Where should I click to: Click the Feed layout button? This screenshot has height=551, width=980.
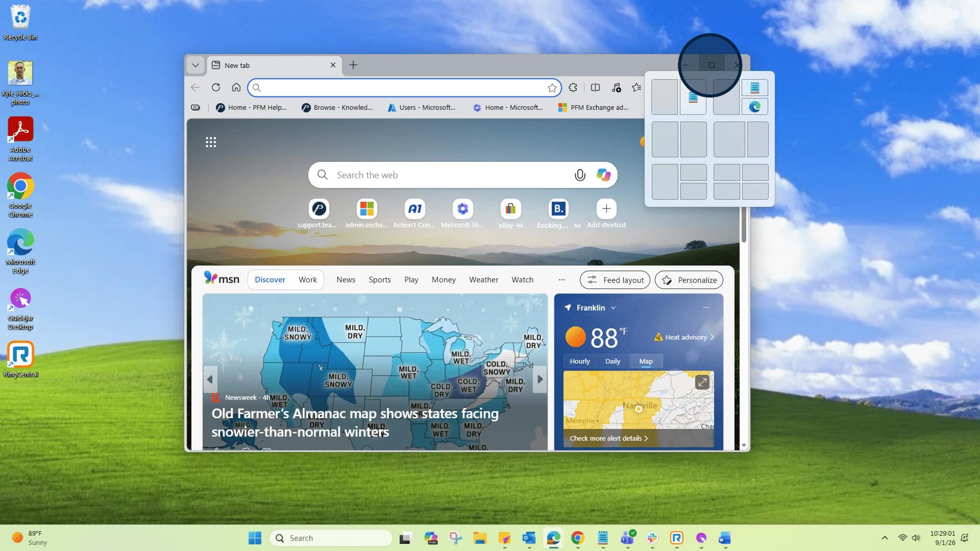pos(615,280)
